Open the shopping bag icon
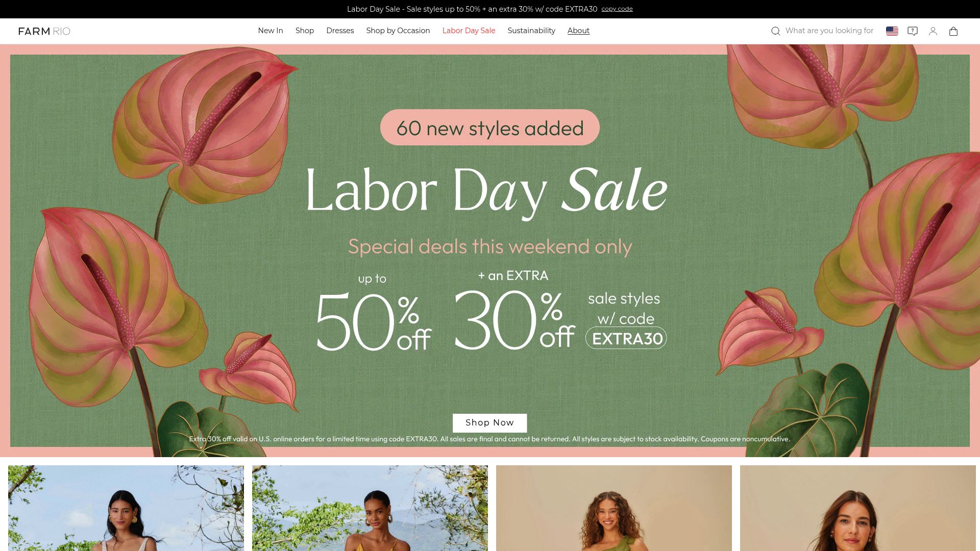Screen dimensions: 980x551 953,31
